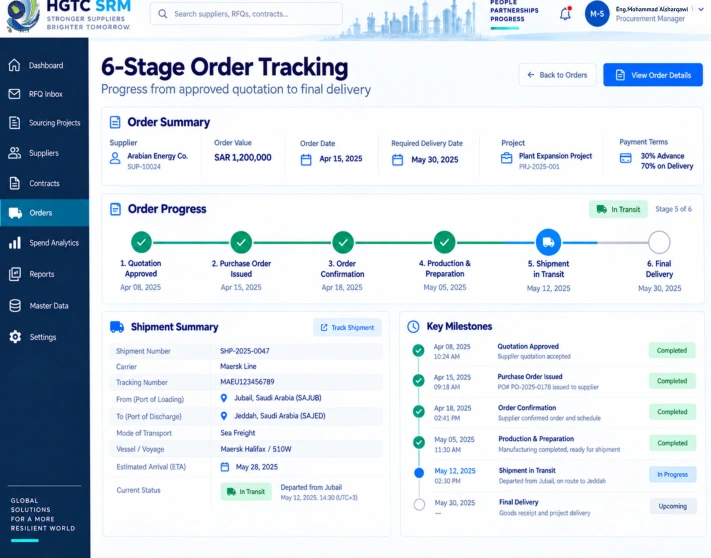Click the Quotation Approved stage checkmark

[141, 242]
